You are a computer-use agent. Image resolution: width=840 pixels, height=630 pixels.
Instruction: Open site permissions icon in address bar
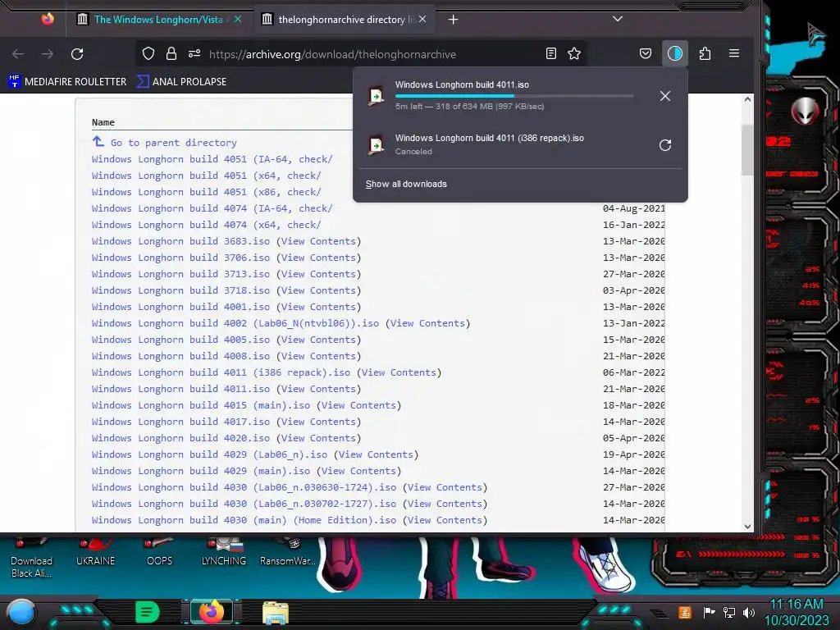[194, 53]
